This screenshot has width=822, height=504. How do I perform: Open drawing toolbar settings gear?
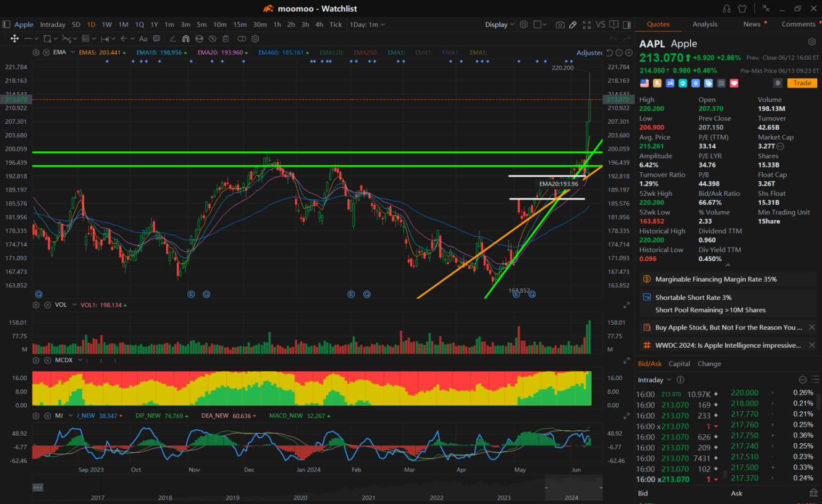pyautogui.click(x=255, y=38)
